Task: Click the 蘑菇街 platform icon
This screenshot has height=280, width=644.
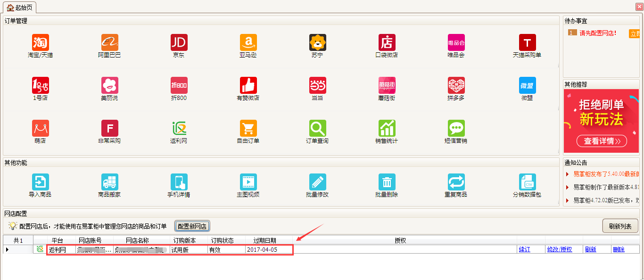Action: click(x=387, y=85)
